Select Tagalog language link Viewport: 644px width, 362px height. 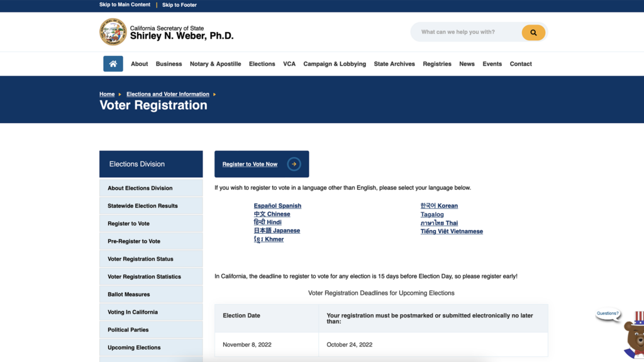[432, 214]
